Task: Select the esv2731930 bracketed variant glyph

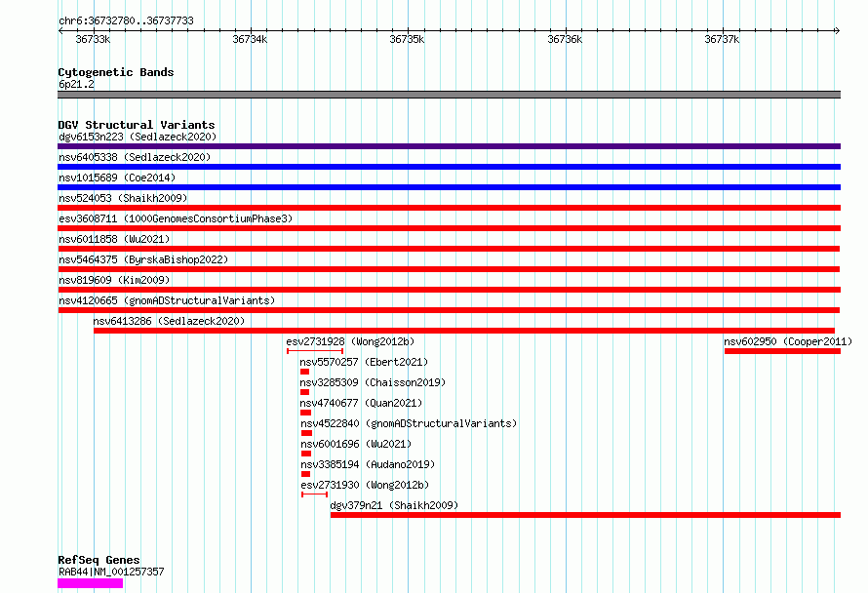Action: point(314,494)
